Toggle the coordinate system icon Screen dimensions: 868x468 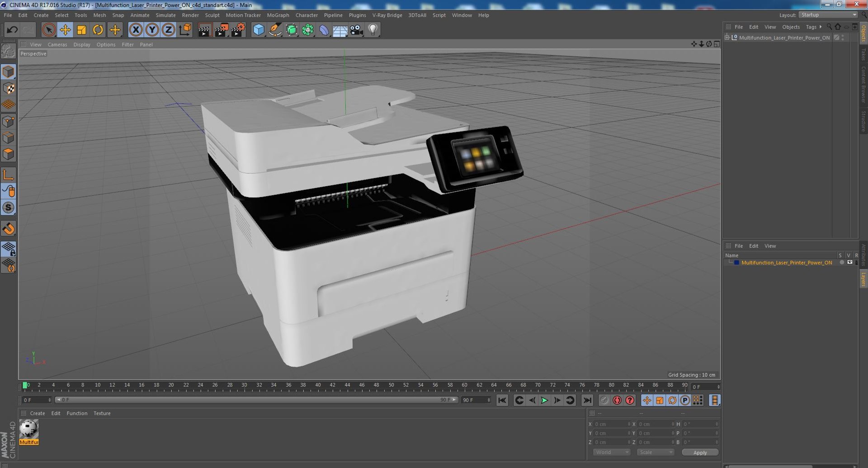185,30
